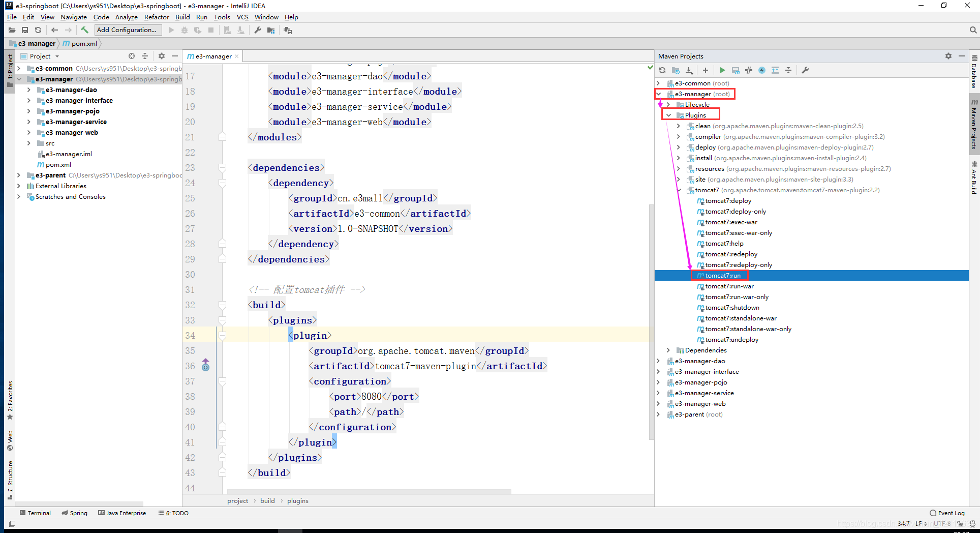
Task: Open the Execute Maven Goal dialog
Action: pos(736,70)
